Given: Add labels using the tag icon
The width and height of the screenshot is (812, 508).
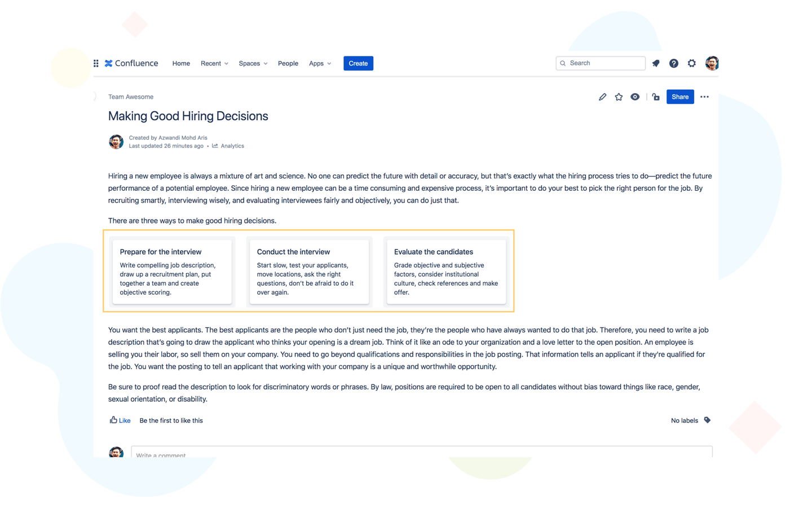Looking at the screenshot, I should 707,420.
